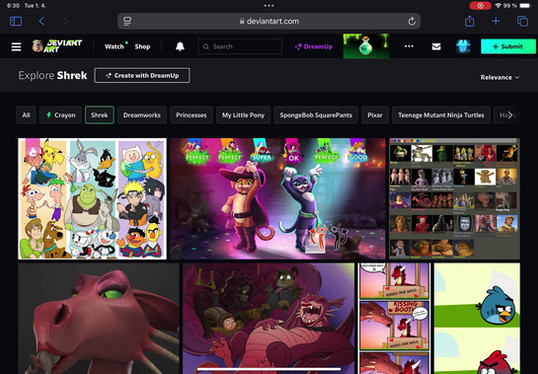Open the three-dots more menu in site header
This screenshot has width=538, height=374.
[409, 46]
